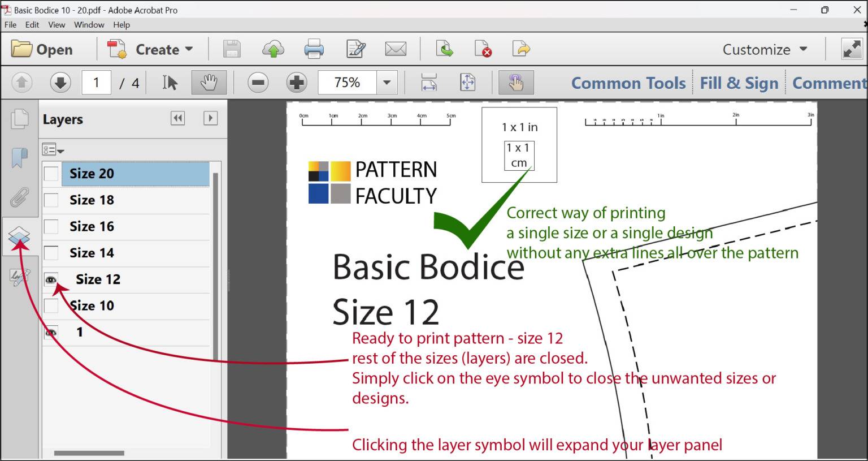Toggle visibility of Size 16 layer

51,227
